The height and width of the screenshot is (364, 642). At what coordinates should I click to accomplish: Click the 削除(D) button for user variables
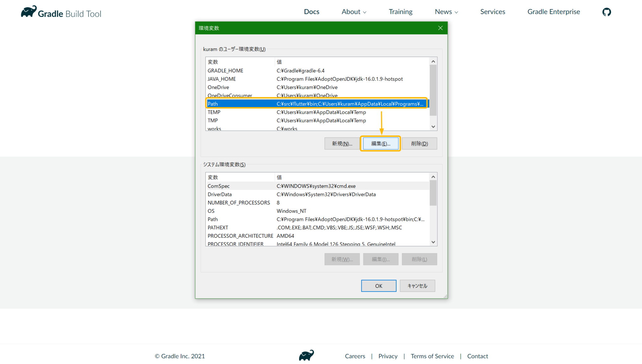419,143
